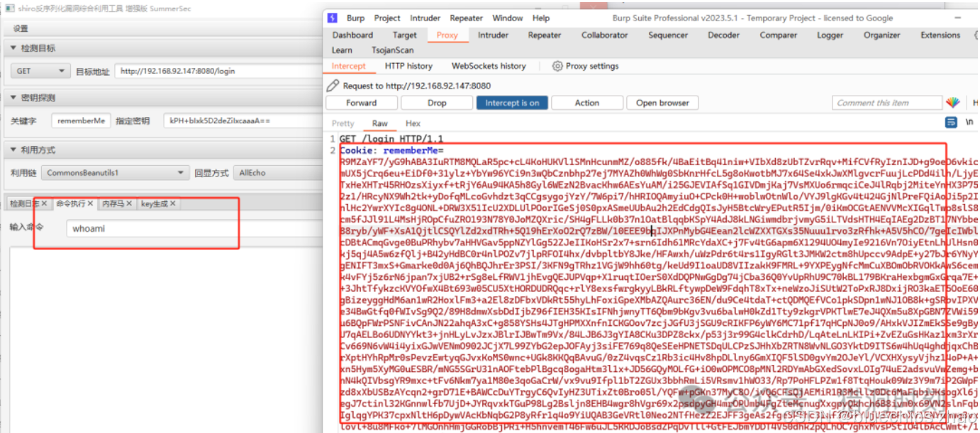Open the Help menu
This screenshot has height=433, width=980.
click(x=541, y=18)
